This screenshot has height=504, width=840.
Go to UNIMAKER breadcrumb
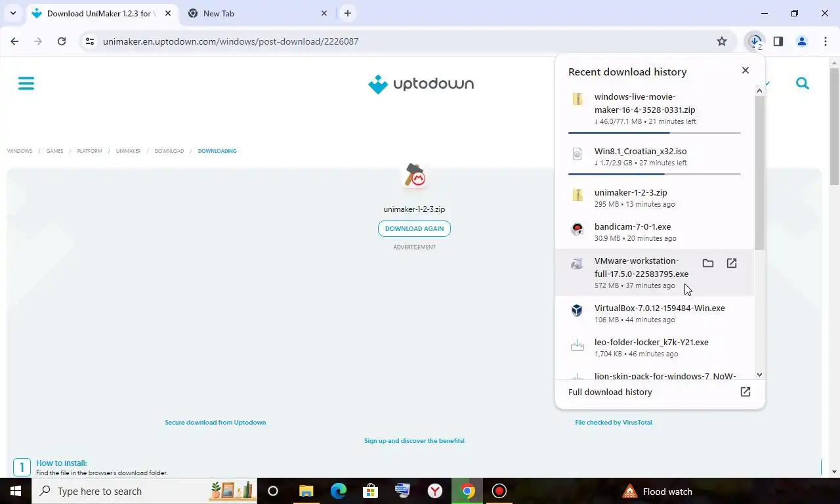point(128,151)
